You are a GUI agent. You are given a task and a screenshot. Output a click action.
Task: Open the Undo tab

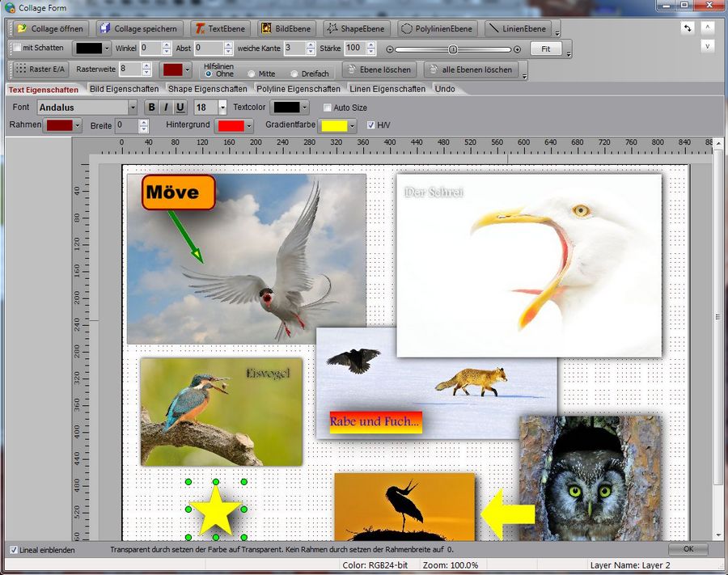442,90
